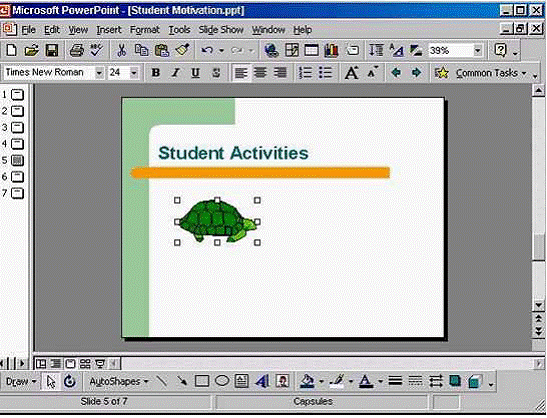This screenshot has height=418, width=547.
Task: Click the Print icon in toolbar
Action: pos(76,51)
